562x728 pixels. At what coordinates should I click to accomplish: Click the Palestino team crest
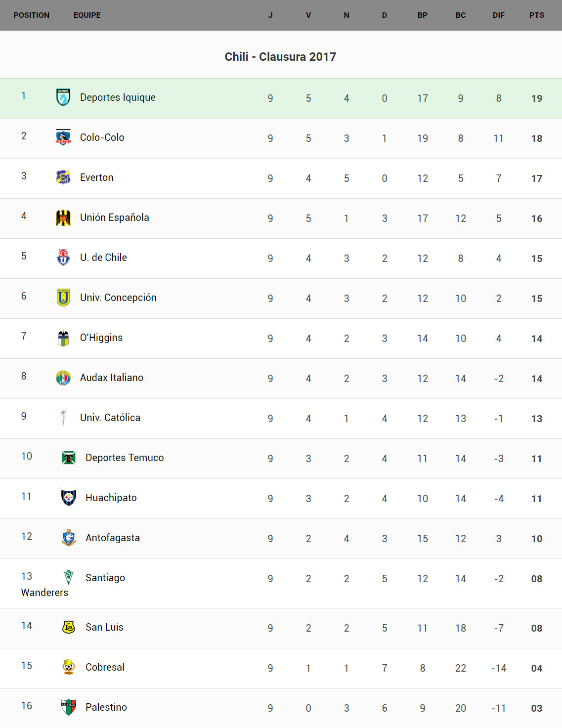(x=69, y=707)
